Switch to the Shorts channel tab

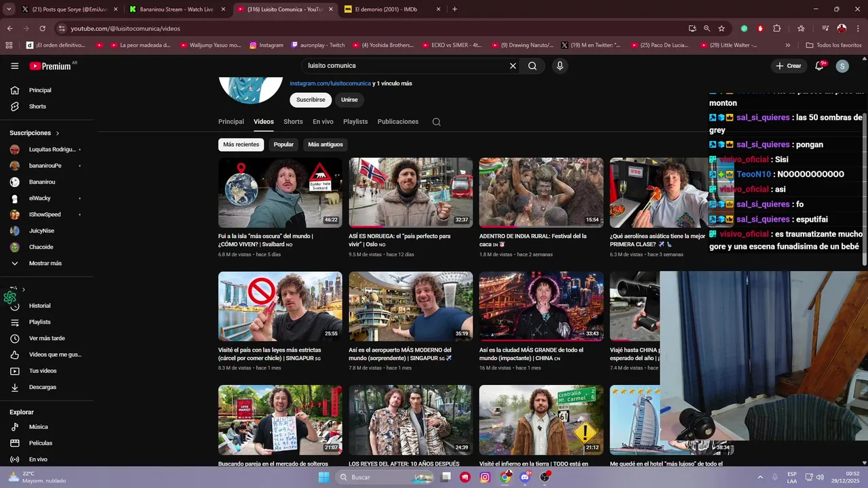pos(293,122)
